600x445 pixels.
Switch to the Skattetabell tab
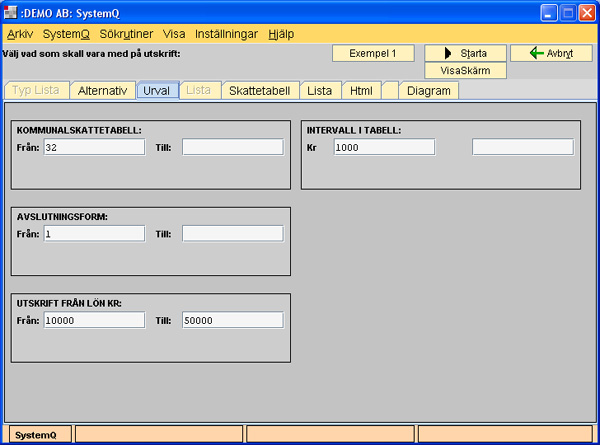(259, 91)
